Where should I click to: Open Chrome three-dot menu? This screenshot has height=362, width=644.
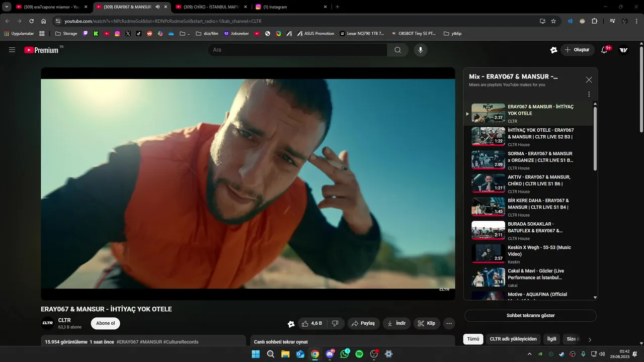click(637, 21)
